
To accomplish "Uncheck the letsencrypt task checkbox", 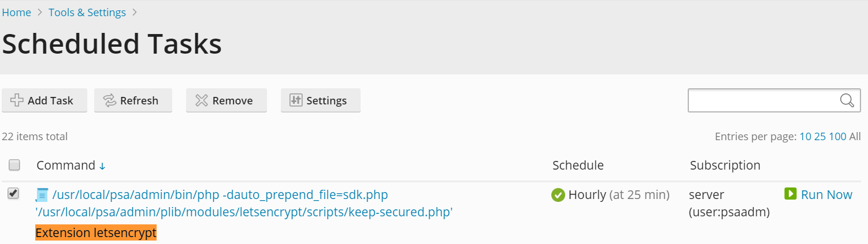I will click(13, 194).
